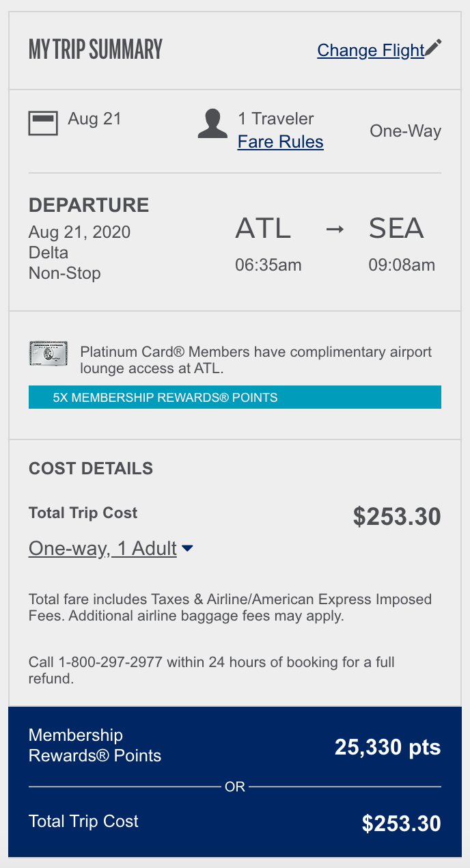470x868 pixels.
Task: Click the traveler silhouette icon
Action: click(x=212, y=124)
